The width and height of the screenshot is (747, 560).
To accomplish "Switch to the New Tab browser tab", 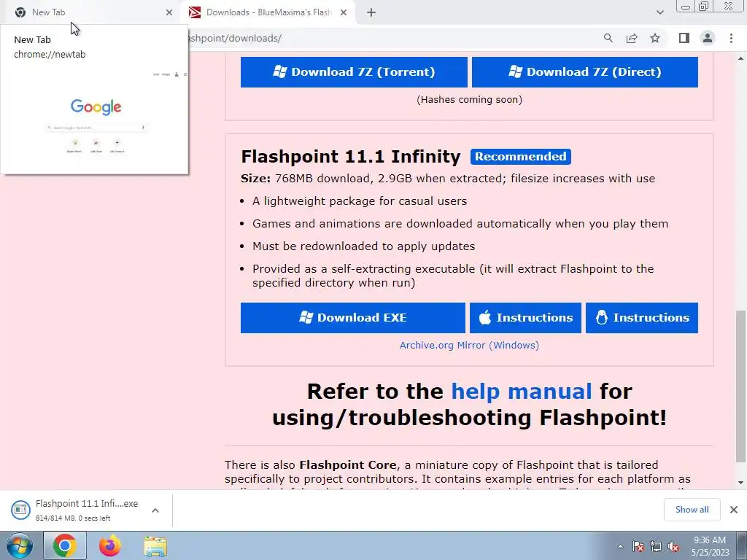I will click(x=90, y=12).
